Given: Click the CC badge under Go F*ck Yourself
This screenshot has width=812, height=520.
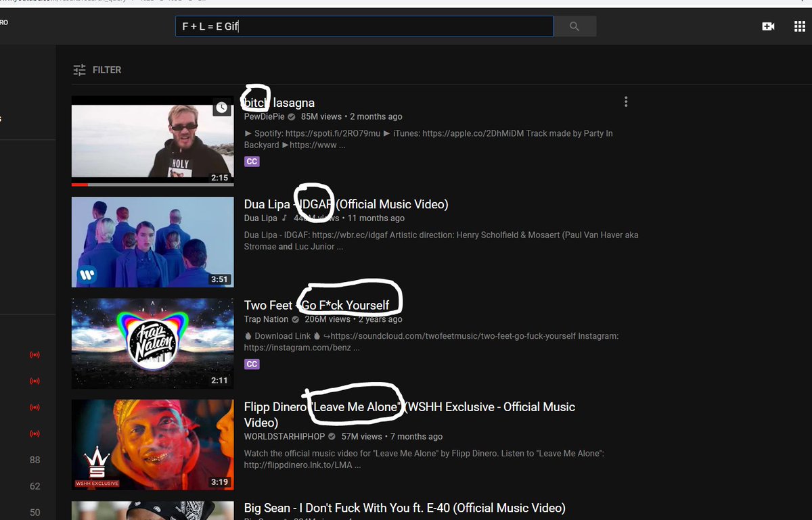Looking at the screenshot, I should [252, 364].
